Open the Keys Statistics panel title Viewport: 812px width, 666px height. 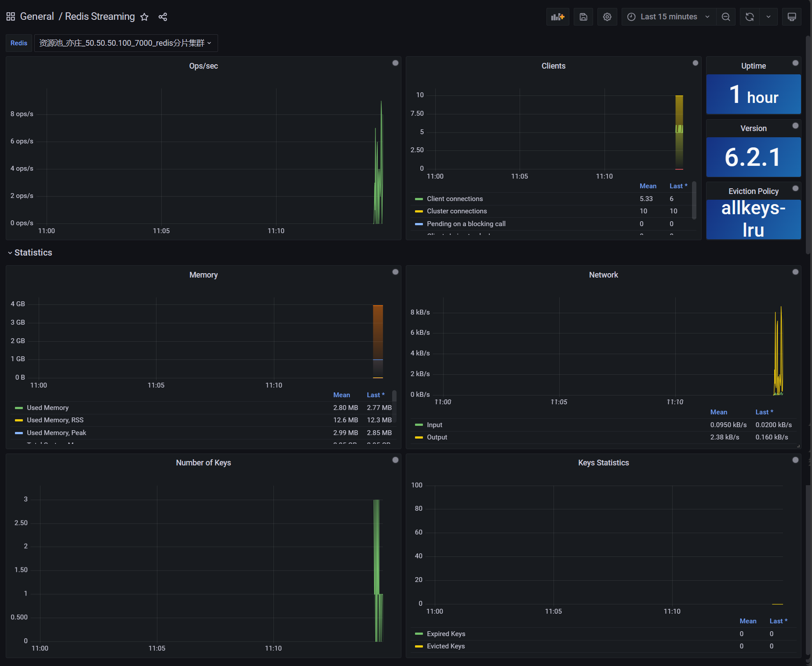(603, 463)
